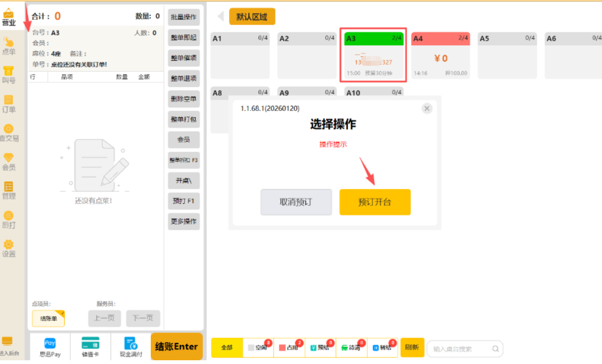Image resolution: width=602 pixels, height=364 pixels.
Task: Click the 刷新 refresh button
Action: click(412, 347)
